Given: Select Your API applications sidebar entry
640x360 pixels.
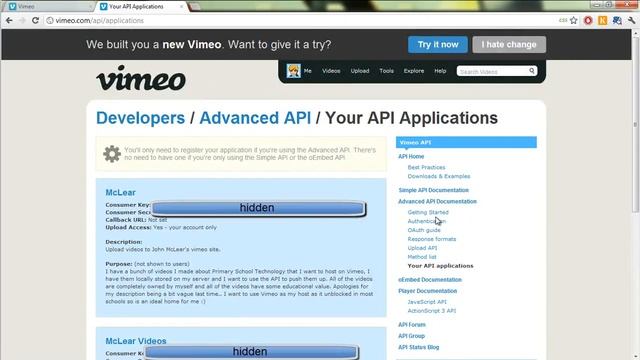Looking at the screenshot, I should point(440,266).
